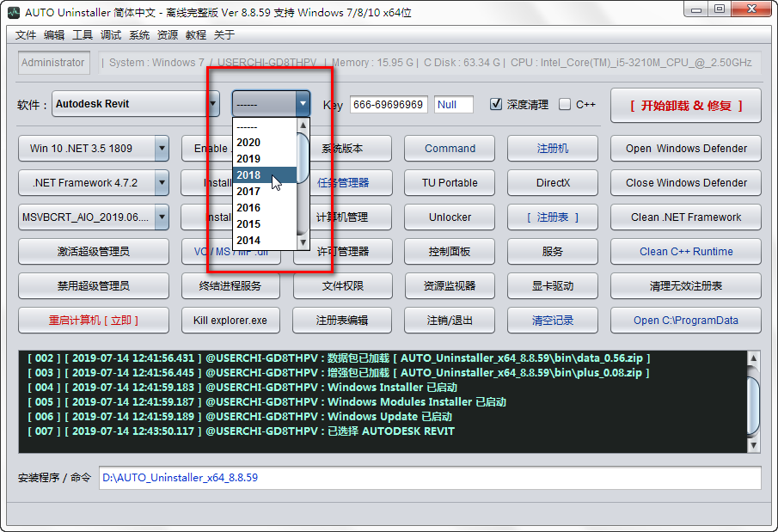Select the blank ------ version entry
The image size is (778, 532).
265,127
